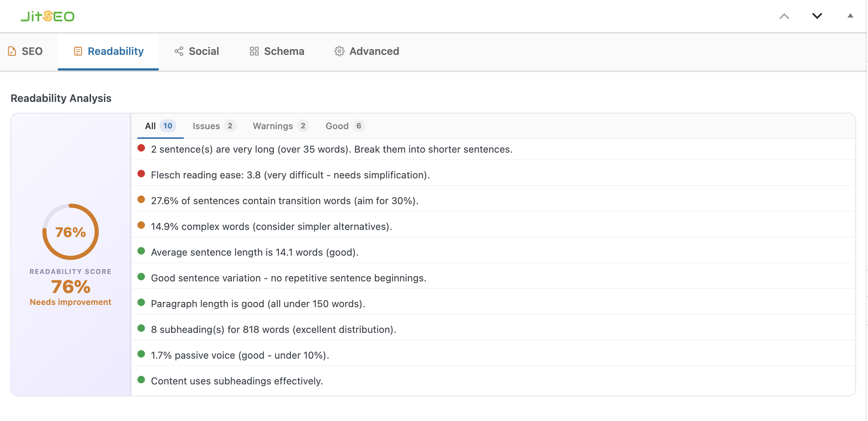
Task: Click the 76% circular score gauge
Action: pos(71,232)
